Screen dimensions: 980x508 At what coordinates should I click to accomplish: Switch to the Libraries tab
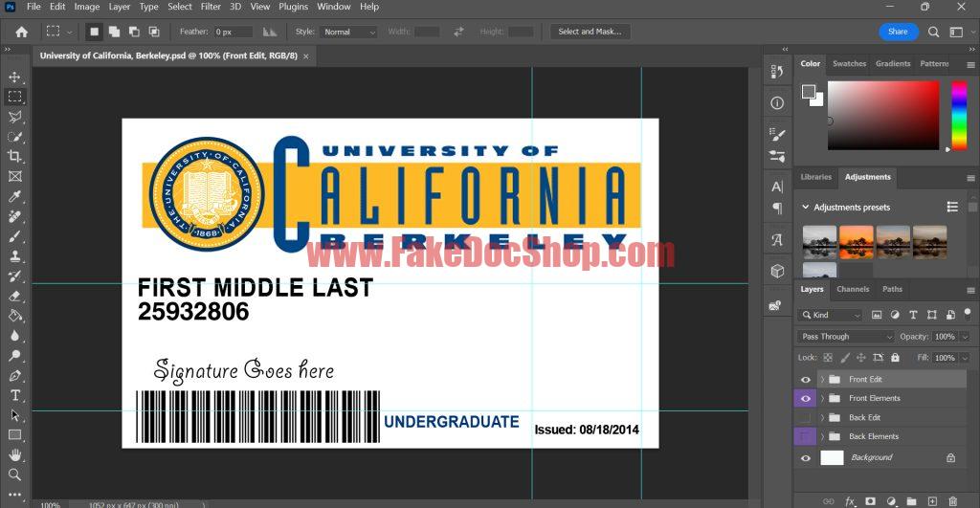(815, 177)
